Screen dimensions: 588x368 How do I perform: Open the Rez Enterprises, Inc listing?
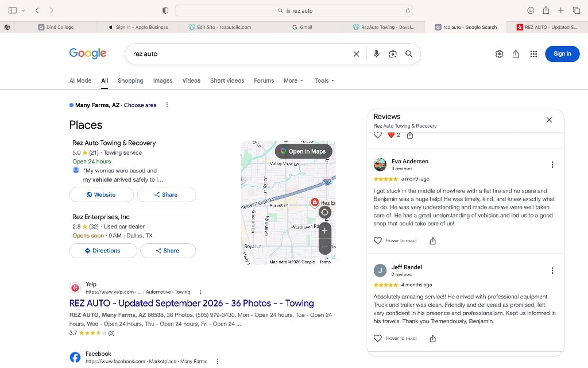pos(101,217)
